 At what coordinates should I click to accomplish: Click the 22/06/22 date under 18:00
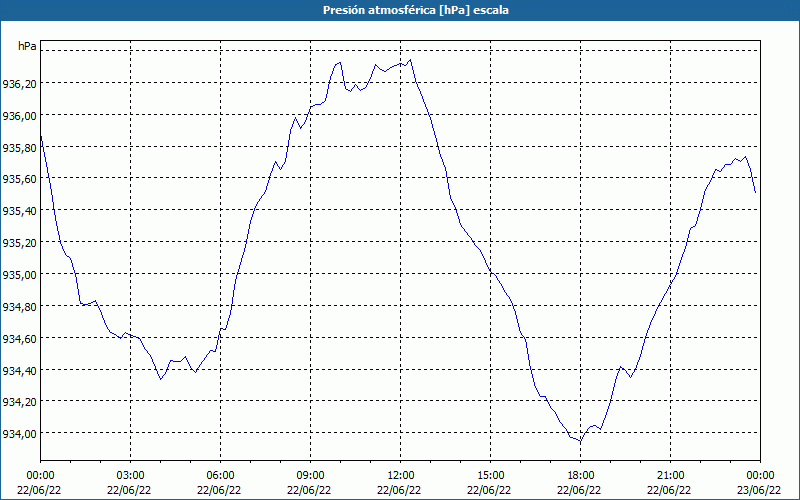[x=580, y=490]
